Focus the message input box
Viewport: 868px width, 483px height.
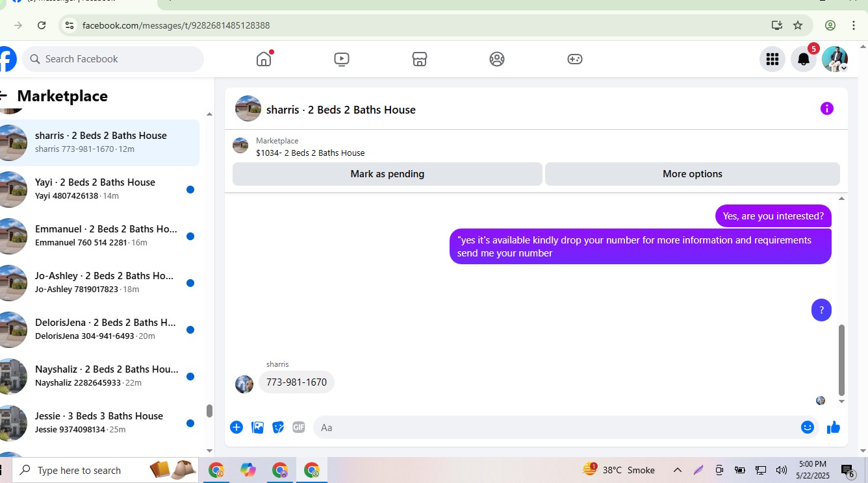tap(566, 427)
